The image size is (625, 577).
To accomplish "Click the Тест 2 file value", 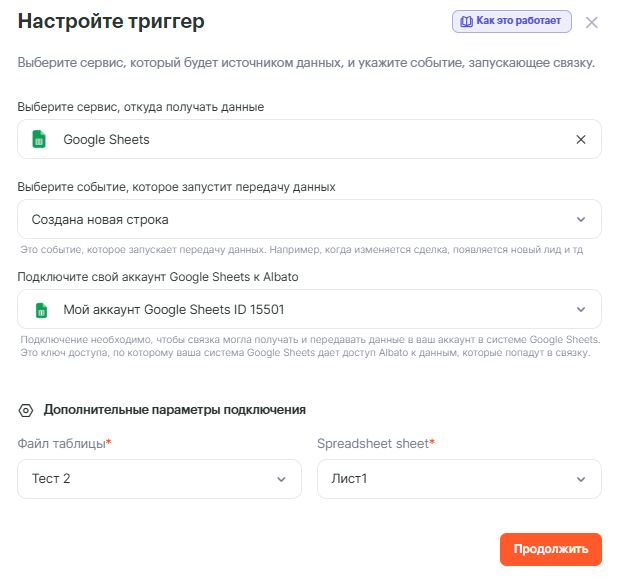I will click(x=51, y=479).
